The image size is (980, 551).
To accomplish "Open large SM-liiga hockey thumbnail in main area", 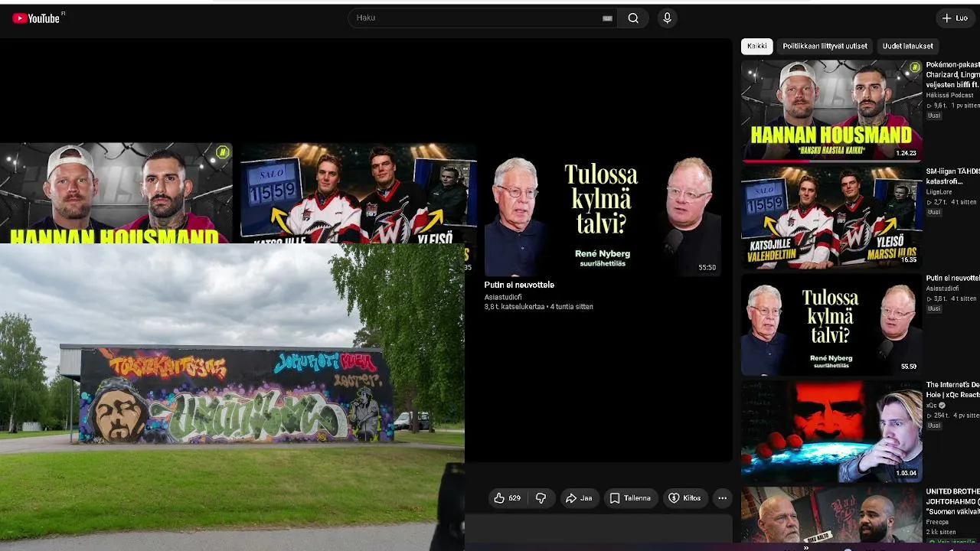I will pos(358,193).
